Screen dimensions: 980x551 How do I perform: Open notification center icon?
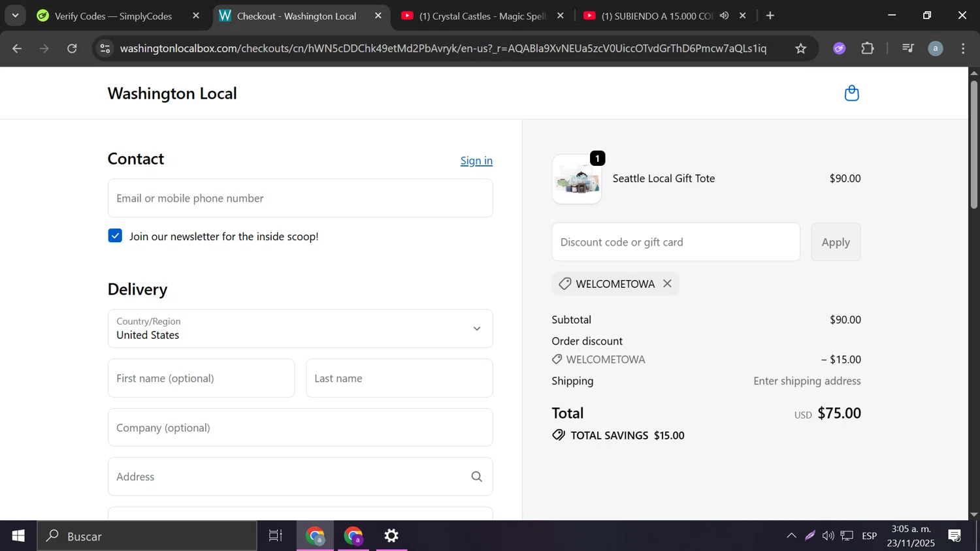click(955, 536)
